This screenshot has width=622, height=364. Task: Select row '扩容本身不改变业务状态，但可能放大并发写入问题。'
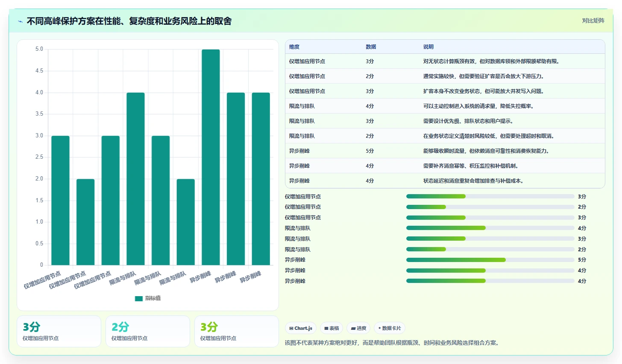tap(445, 91)
